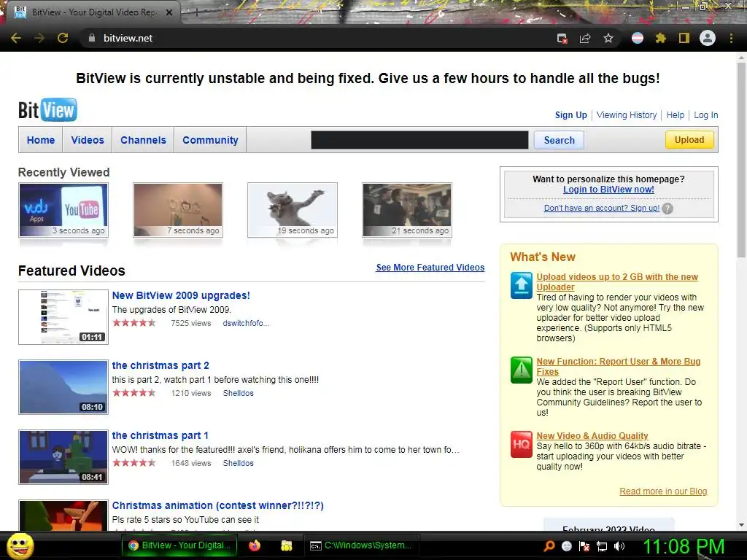
Task: Click the volume speaker tray icon
Action: 619,546
